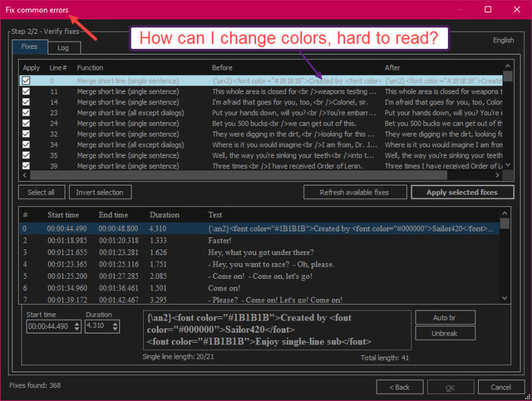
Task: Click subtitle list scroll down arrow
Action: pos(505,298)
